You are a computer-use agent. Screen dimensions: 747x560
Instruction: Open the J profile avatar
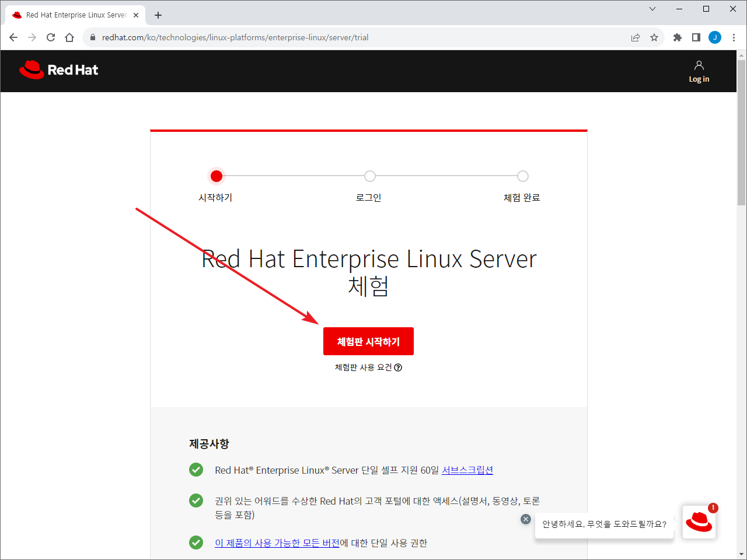point(715,37)
